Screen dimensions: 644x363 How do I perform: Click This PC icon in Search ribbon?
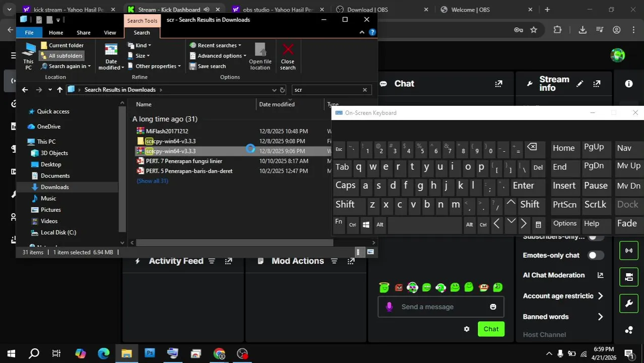point(29,49)
